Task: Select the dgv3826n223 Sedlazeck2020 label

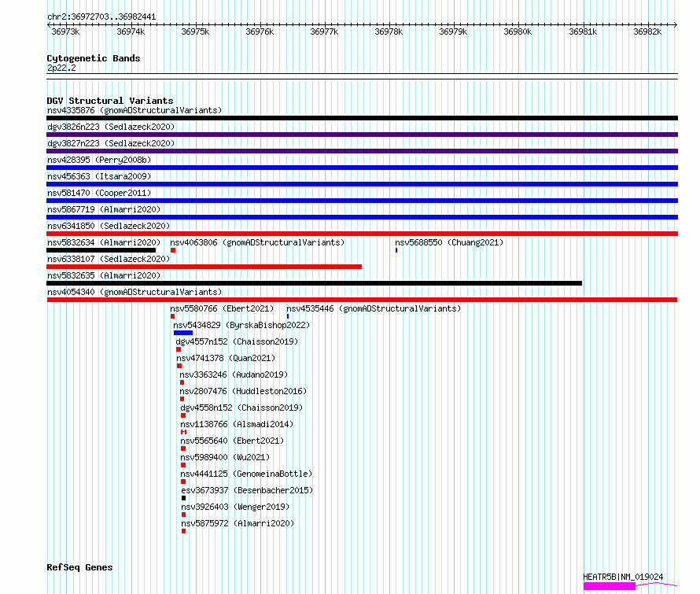Action: (111, 127)
